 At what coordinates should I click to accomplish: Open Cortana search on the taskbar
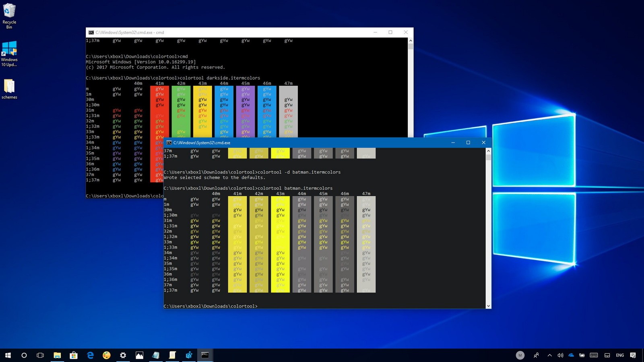tap(24, 355)
